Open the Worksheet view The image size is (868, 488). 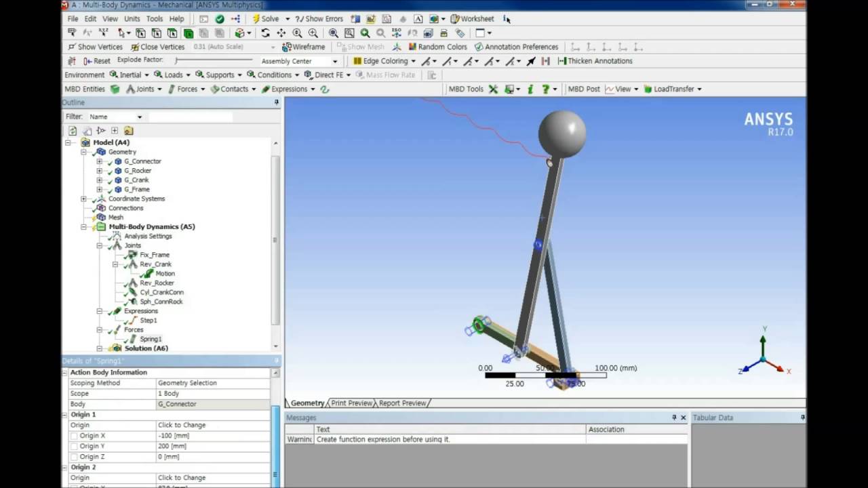(x=472, y=19)
